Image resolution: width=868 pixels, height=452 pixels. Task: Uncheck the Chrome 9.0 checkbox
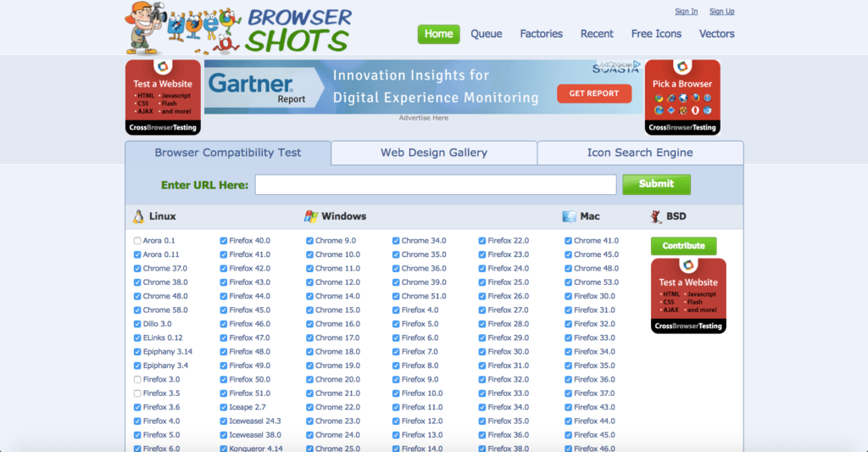coord(310,241)
